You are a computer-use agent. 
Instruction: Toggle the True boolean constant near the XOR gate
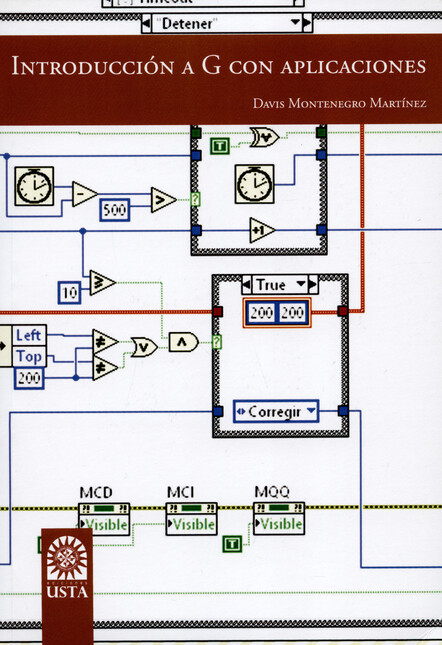point(220,146)
